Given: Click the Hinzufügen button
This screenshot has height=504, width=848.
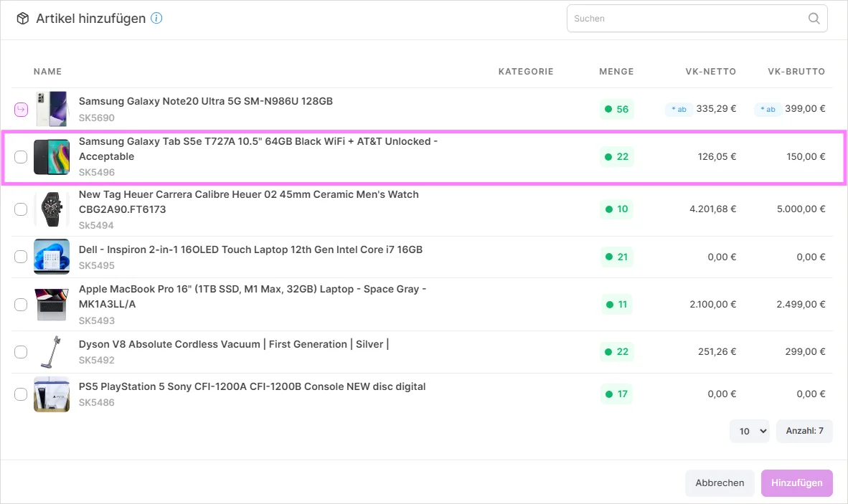Looking at the screenshot, I should [796, 483].
